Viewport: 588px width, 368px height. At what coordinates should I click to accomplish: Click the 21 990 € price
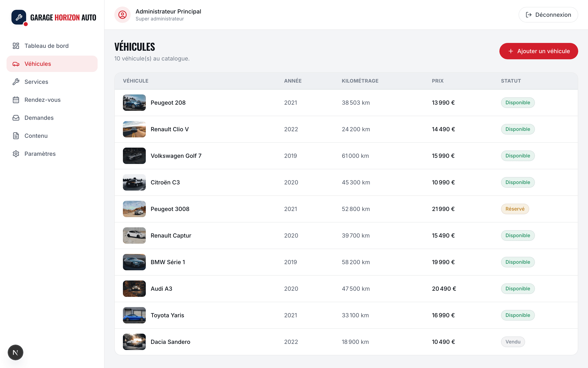(x=443, y=209)
